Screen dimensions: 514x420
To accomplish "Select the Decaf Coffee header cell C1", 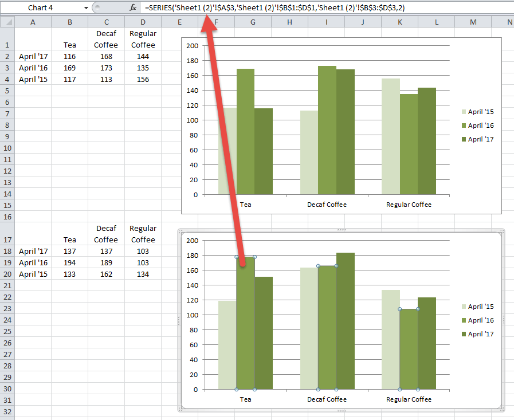I will click(106, 39).
